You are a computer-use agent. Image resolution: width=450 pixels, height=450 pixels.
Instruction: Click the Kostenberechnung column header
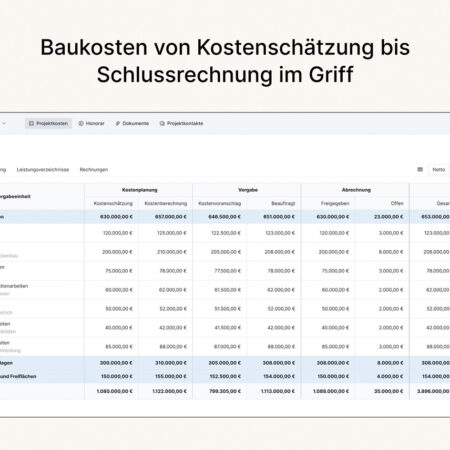(x=166, y=203)
